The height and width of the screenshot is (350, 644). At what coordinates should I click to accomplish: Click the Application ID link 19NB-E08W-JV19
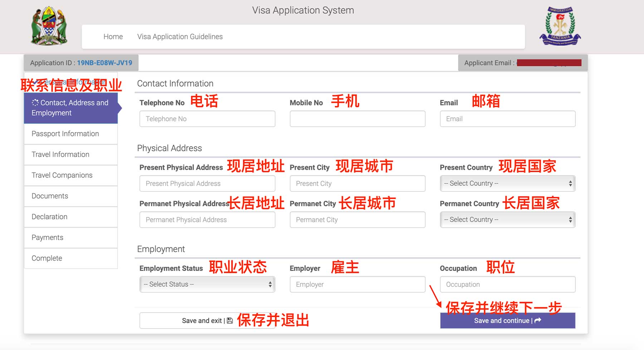point(104,63)
